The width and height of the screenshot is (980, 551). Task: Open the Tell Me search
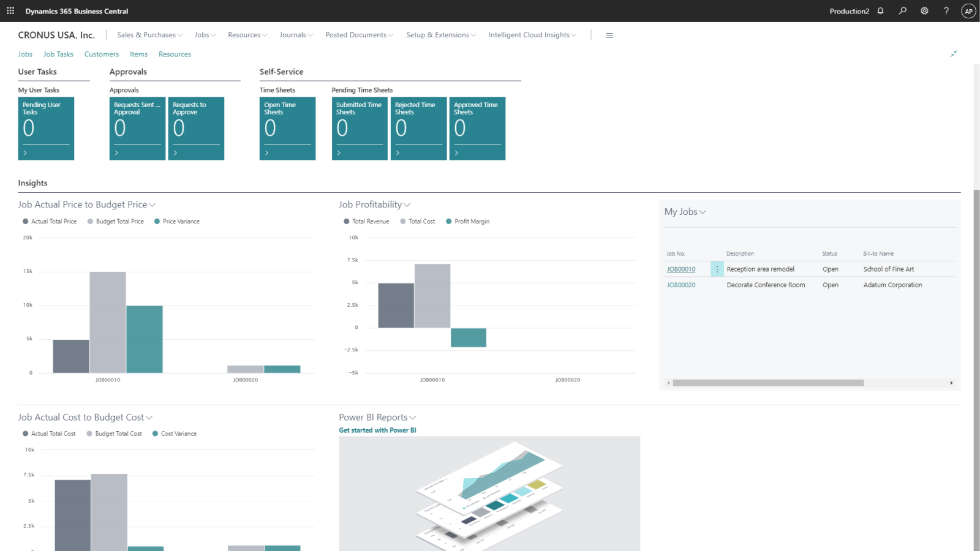pos(902,10)
